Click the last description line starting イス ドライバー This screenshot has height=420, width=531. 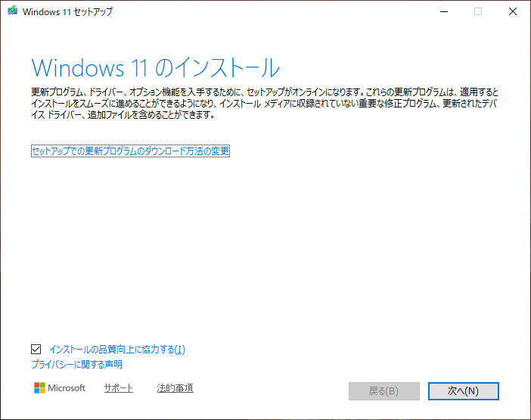click(x=121, y=116)
